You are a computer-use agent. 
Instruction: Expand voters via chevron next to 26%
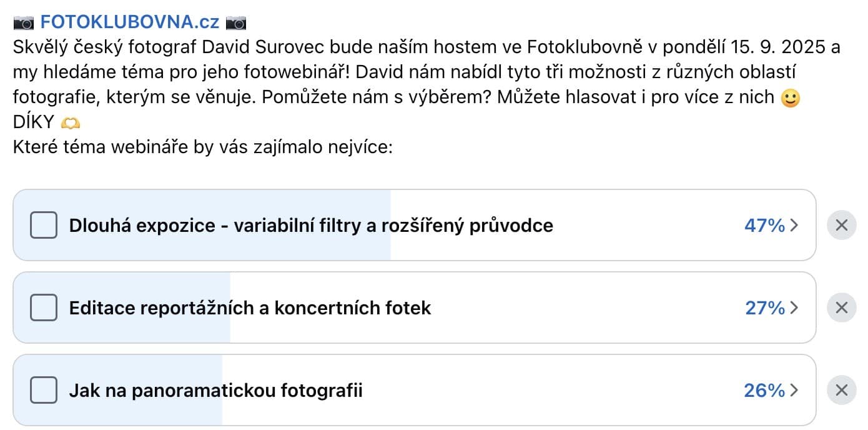[x=794, y=391]
